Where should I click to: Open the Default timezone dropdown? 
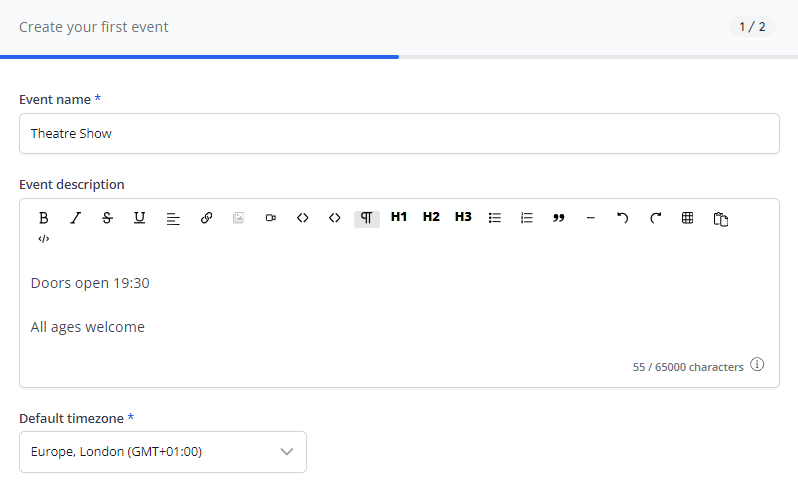(163, 452)
